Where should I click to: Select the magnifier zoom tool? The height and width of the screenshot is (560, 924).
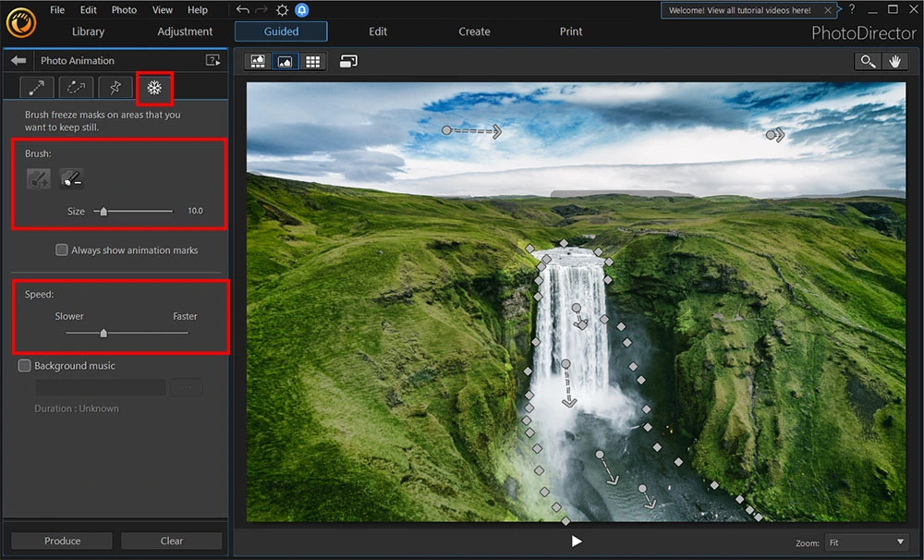[867, 61]
